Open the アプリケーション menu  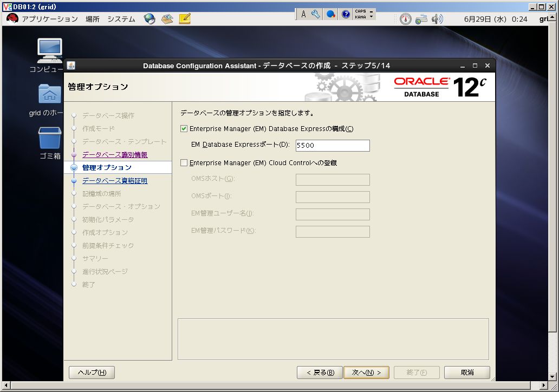pyautogui.click(x=50, y=19)
